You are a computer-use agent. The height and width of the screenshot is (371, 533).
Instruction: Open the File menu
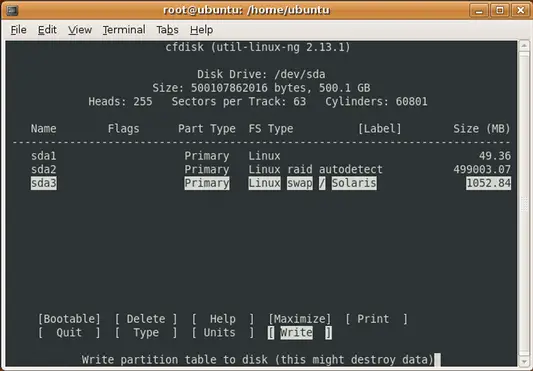(x=18, y=30)
